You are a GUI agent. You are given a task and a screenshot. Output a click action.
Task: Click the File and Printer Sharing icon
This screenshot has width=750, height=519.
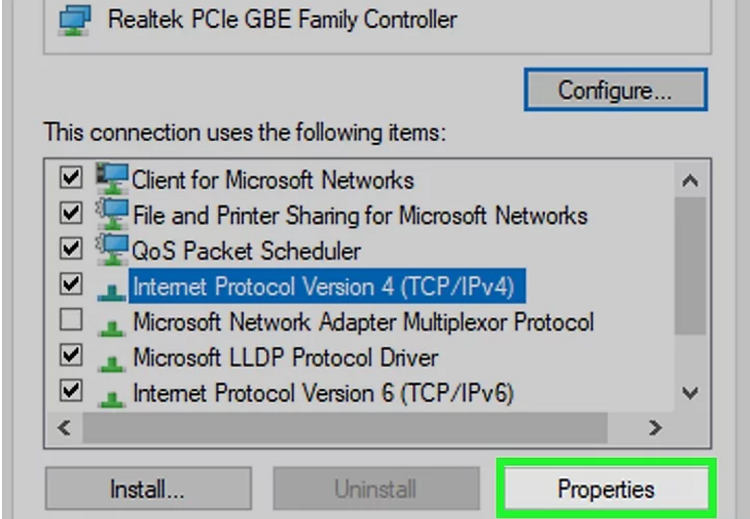point(112,214)
